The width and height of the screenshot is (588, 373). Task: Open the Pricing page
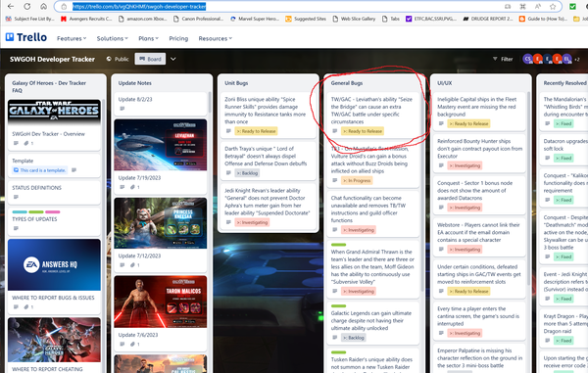[178, 38]
